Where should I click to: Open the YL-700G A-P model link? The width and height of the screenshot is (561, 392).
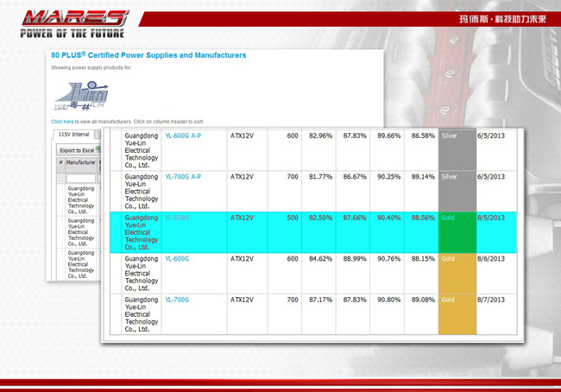(183, 176)
